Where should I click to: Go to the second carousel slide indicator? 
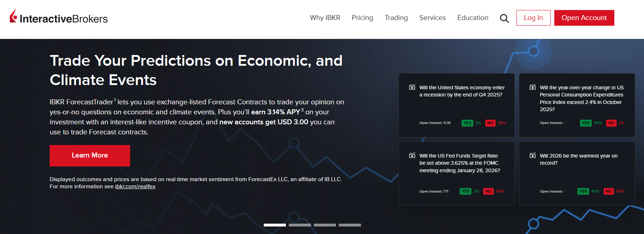click(x=300, y=225)
